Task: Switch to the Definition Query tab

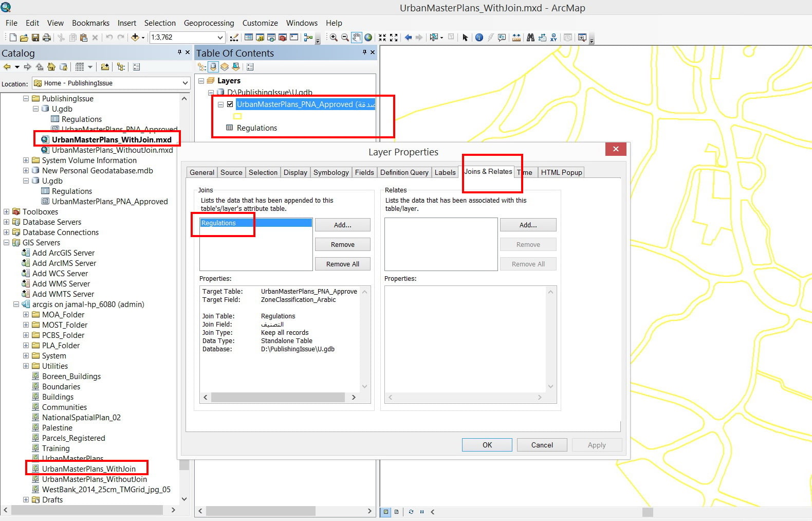Action: pos(404,172)
